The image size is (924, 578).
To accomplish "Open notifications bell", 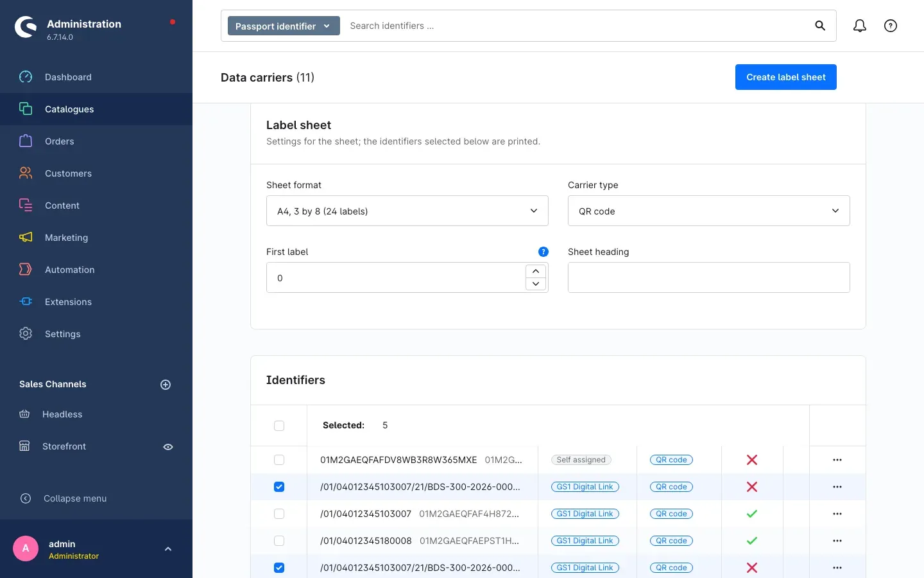I will 860,26.
